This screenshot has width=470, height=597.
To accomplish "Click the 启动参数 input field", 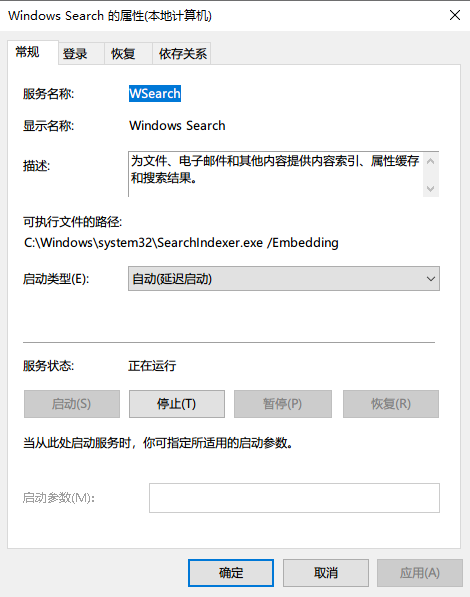I will point(294,498).
